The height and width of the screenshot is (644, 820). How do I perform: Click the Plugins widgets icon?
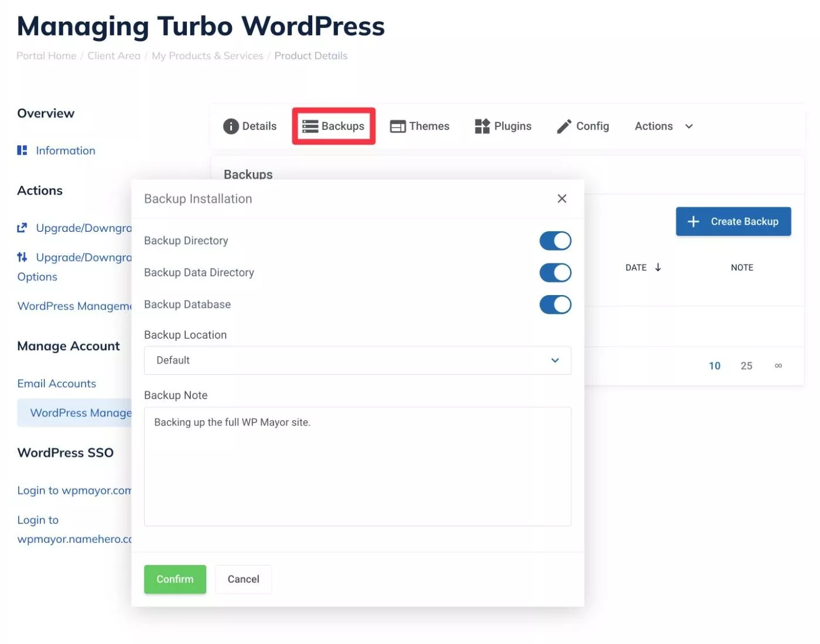482,126
